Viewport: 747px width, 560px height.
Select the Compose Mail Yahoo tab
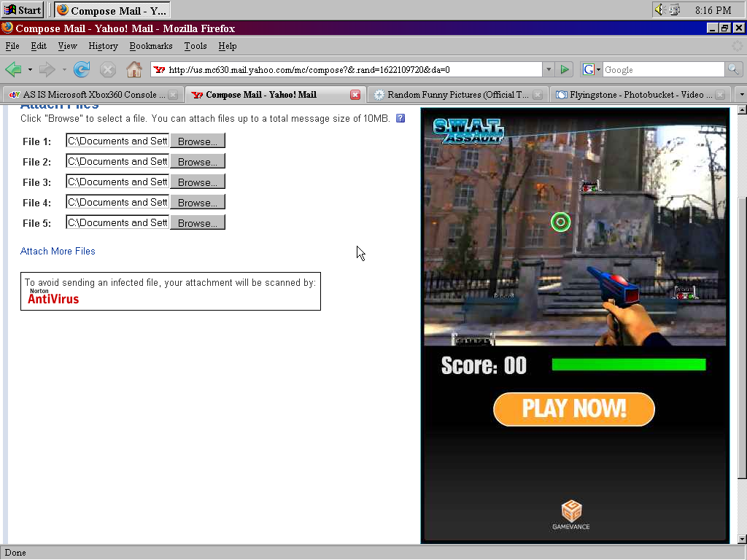(275, 95)
